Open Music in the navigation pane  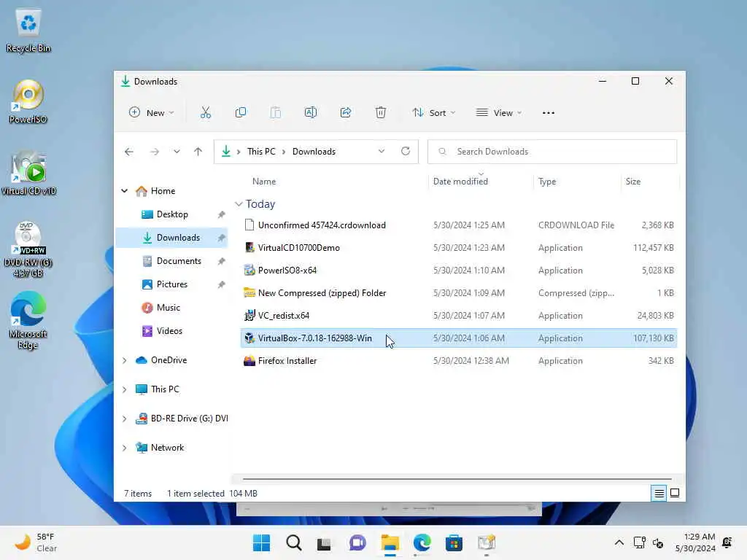[172, 308]
